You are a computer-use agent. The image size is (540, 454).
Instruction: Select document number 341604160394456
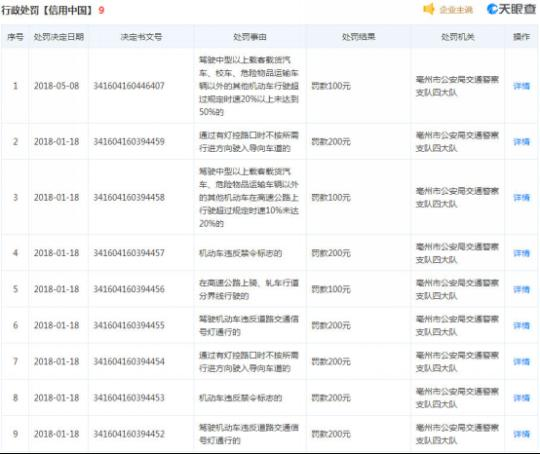(129, 289)
